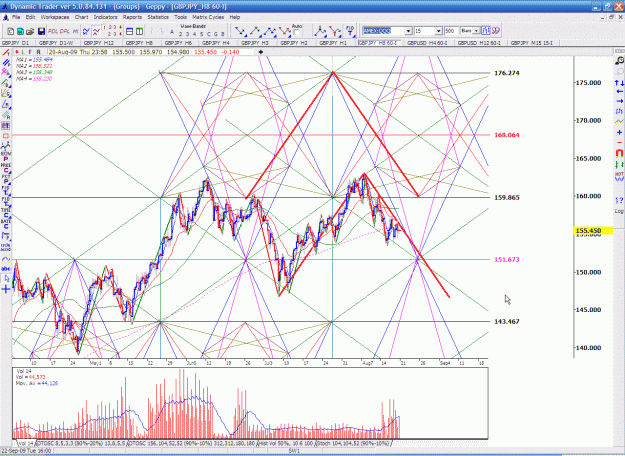The width and height of the screenshot is (625, 456).
Task: Click the new chart document icon
Action: 11,31
